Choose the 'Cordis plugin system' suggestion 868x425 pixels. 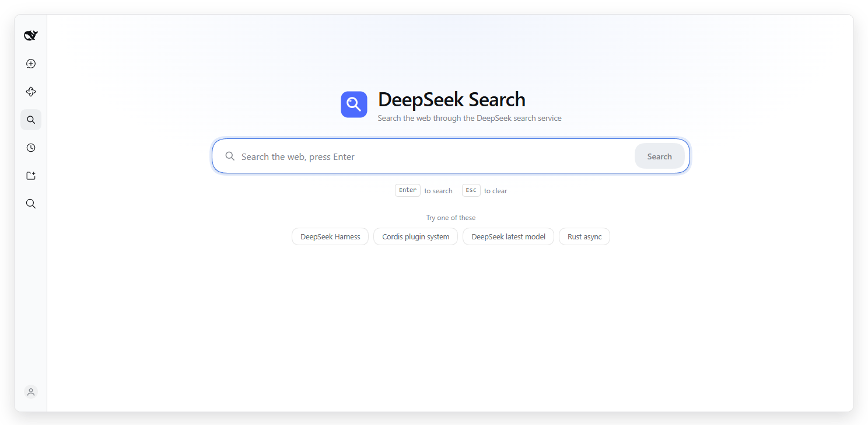[x=415, y=236]
